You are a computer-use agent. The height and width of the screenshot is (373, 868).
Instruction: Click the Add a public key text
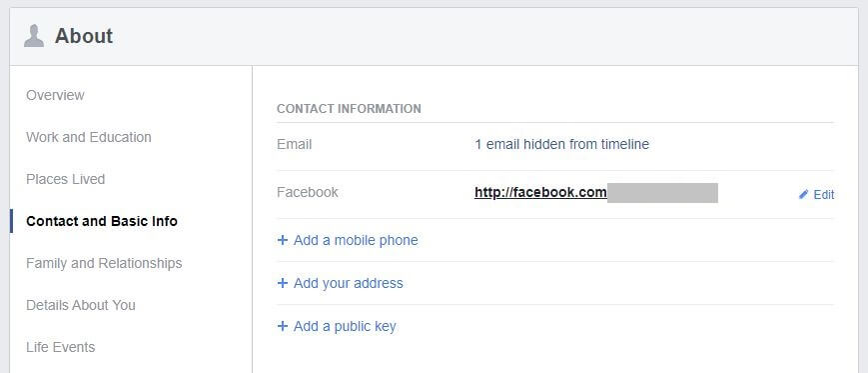345,326
